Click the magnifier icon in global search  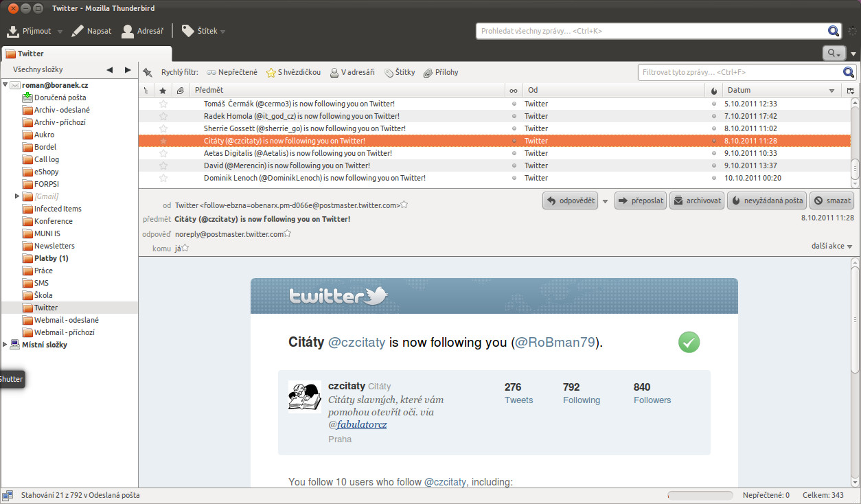[834, 31]
